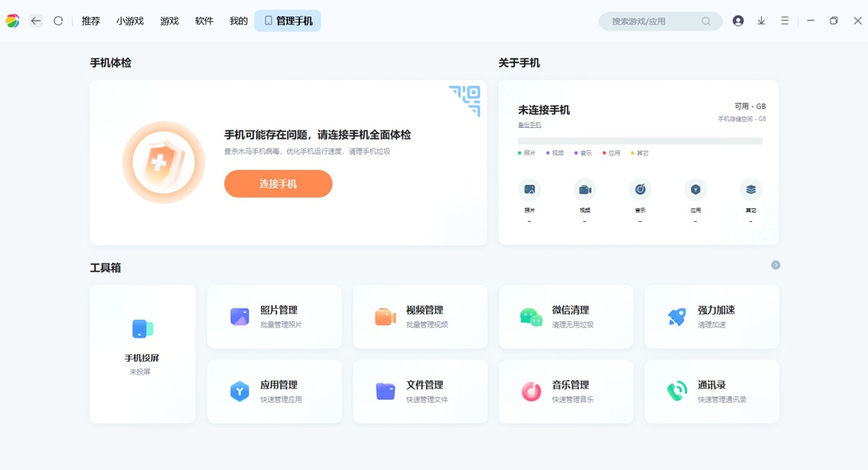The width and height of the screenshot is (868, 470).
Task: Open the phone screen mirroring icon
Action: (142, 329)
